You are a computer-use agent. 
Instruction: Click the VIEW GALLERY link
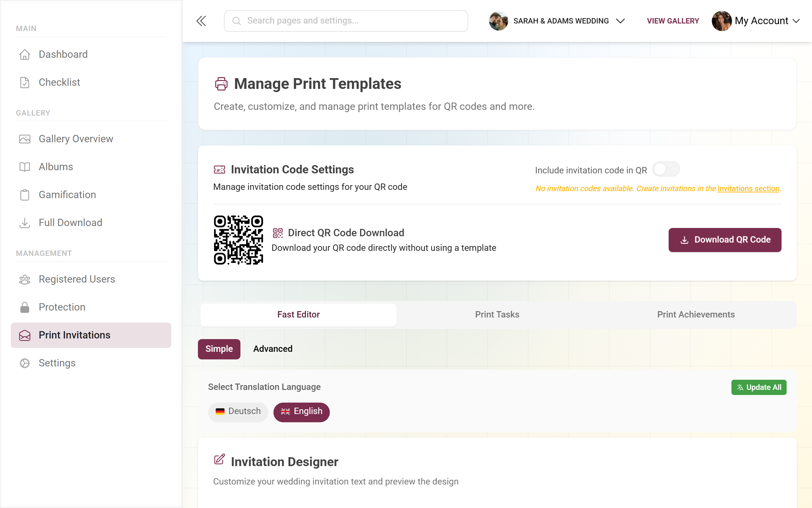(x=673, y=21)
